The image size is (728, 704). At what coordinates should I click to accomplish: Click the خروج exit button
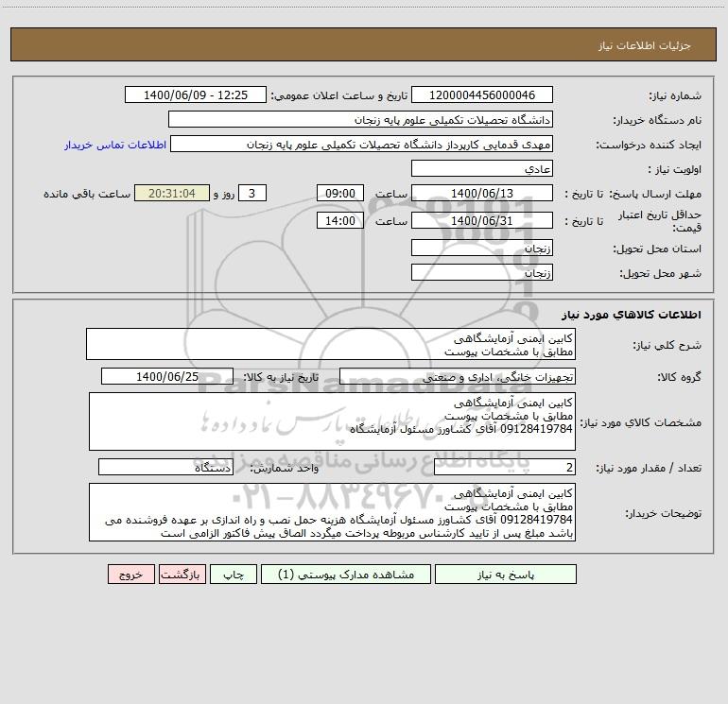click(x=130, y=575)
